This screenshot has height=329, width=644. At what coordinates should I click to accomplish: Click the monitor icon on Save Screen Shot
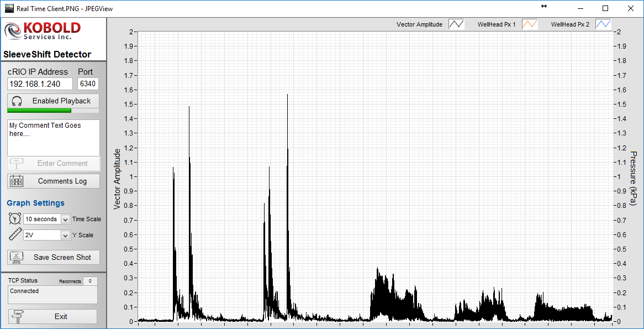[x=15, y=257]
